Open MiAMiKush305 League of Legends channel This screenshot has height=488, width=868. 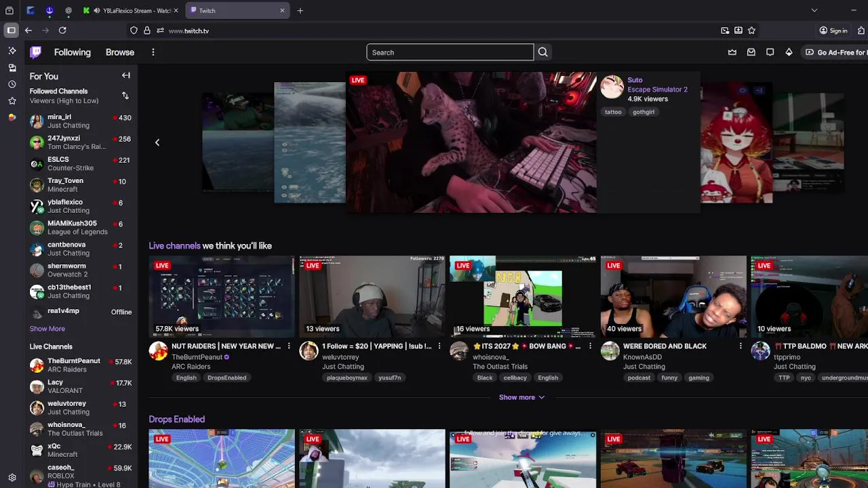(x=81, y=227)
